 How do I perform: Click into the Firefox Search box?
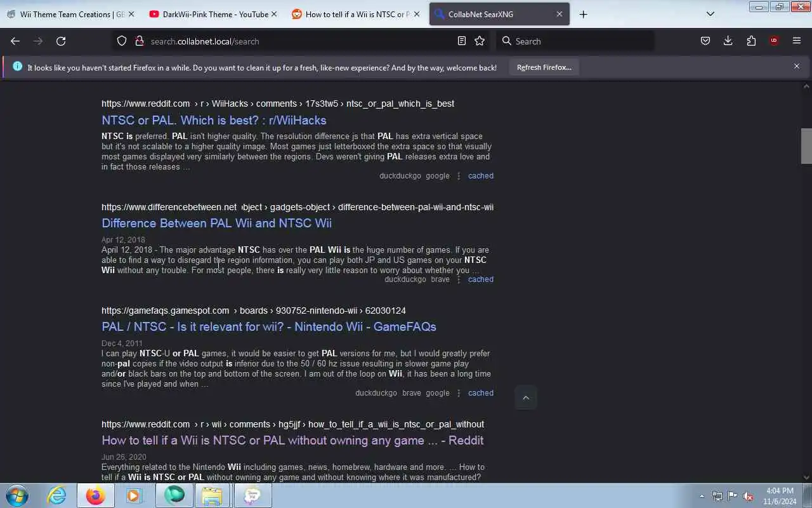click(574, 41)
